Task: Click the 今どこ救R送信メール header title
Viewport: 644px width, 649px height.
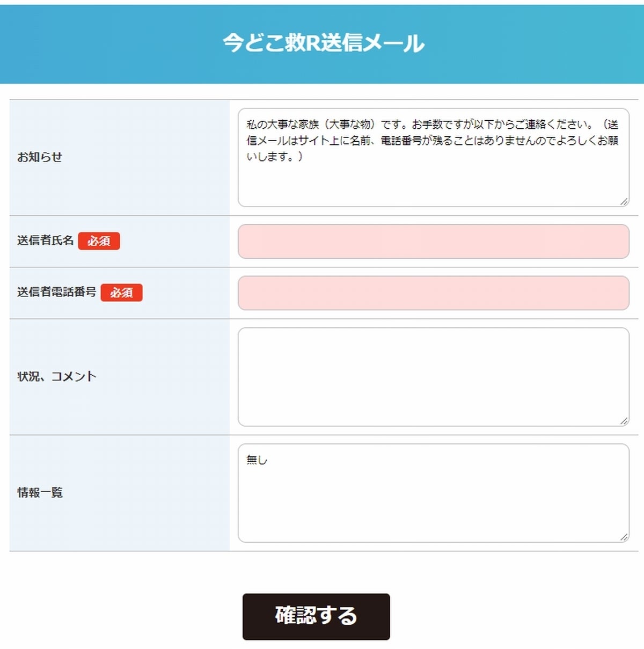Action: [x=323, y=43]
